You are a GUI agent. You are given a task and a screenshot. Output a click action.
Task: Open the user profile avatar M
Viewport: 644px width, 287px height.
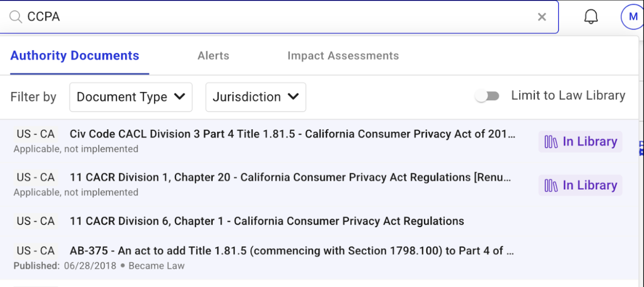(633, 17)
